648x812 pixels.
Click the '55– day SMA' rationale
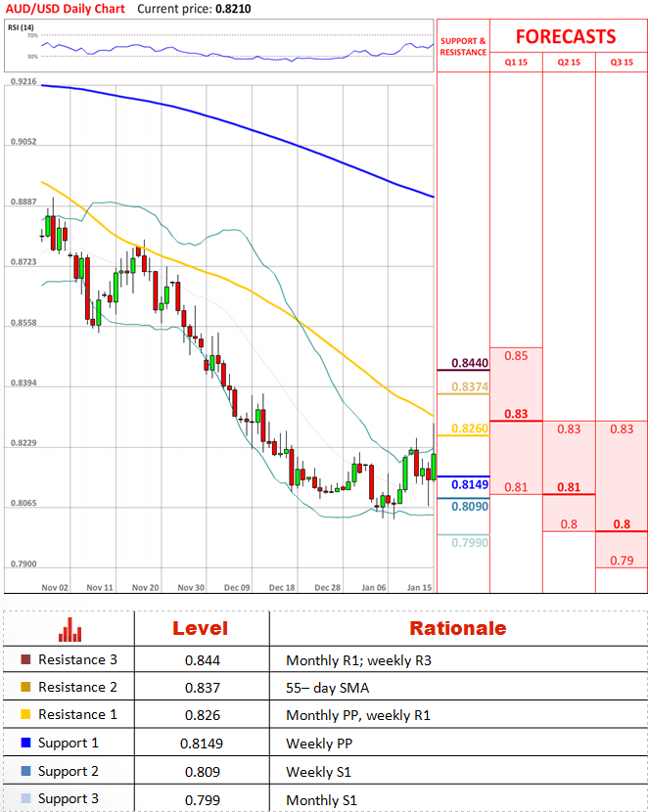coord(327,688)
